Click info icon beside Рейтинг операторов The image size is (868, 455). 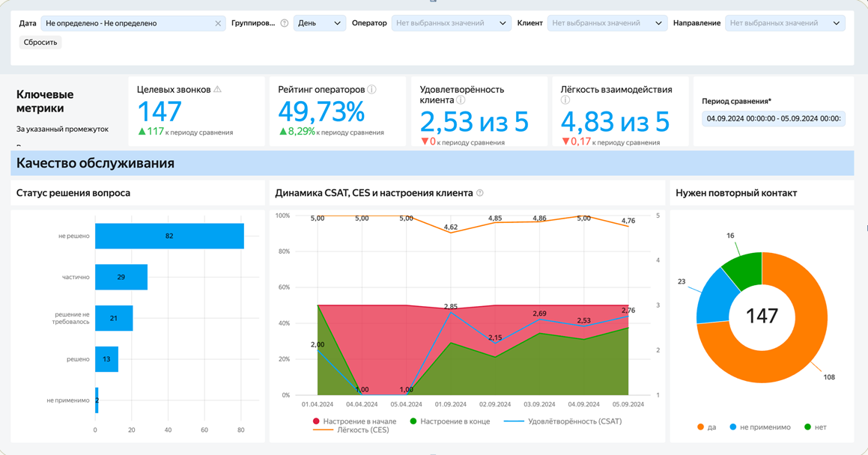tap(372, 89)
